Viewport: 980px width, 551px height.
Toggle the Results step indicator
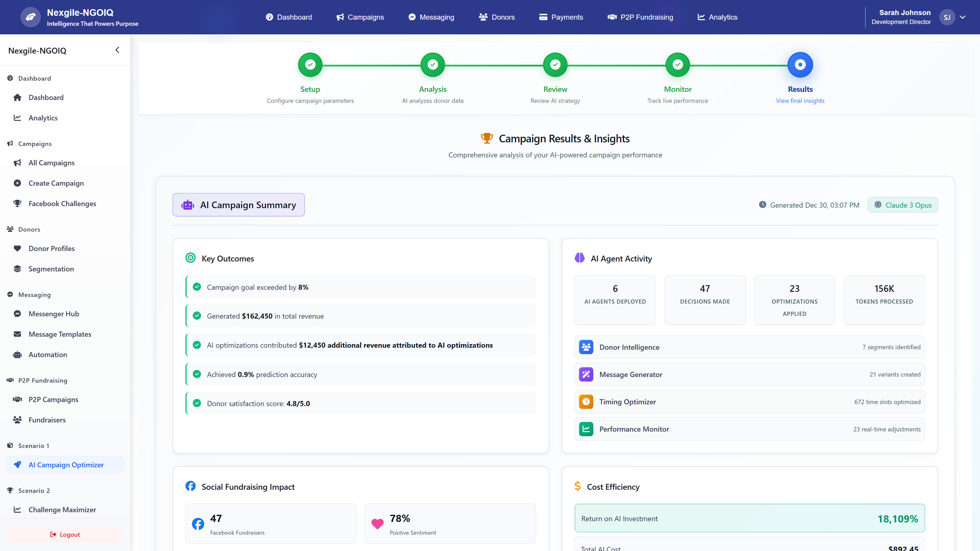click(x=800, y=64)
